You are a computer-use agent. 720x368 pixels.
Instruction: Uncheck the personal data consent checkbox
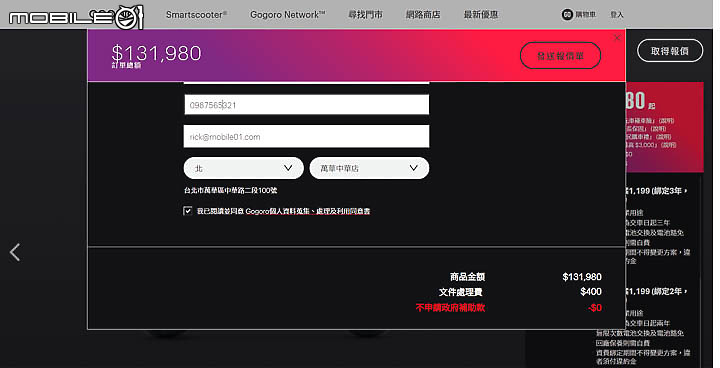(187, 211)
